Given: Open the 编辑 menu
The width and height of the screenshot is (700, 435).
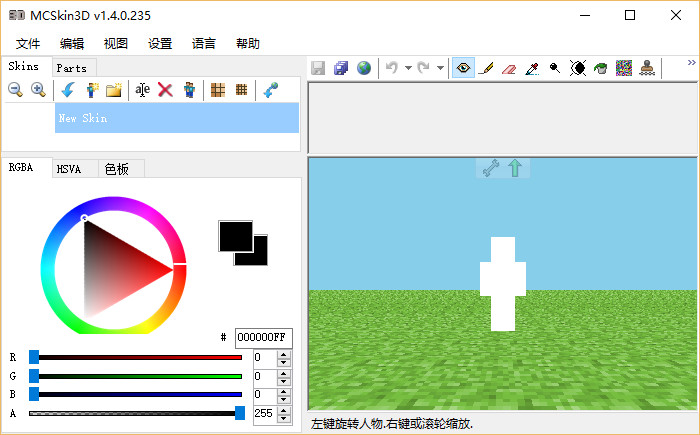Looking at the screenshot, I should (x=72, y=43).
